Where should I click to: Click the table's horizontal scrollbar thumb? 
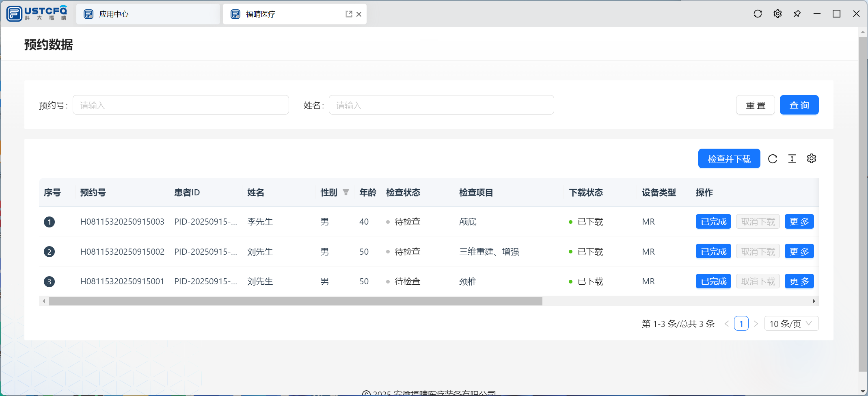296,301
